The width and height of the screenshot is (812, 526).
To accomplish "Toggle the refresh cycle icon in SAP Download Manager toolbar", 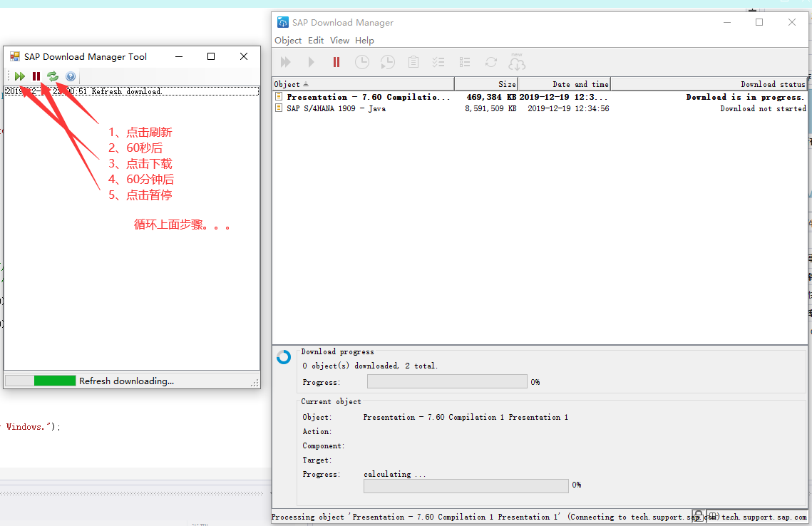I will pyautogui.click(x=490, y=62).
